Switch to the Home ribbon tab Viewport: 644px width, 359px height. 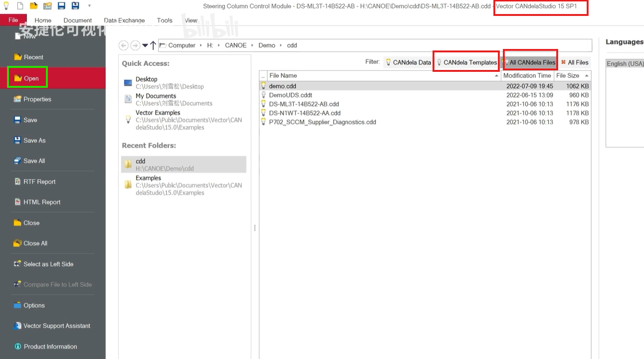[x=43, y=20]
